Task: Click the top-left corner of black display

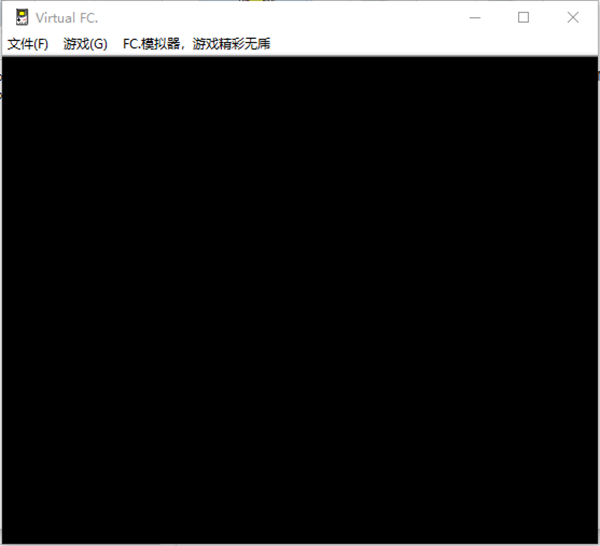Action: 6,59
